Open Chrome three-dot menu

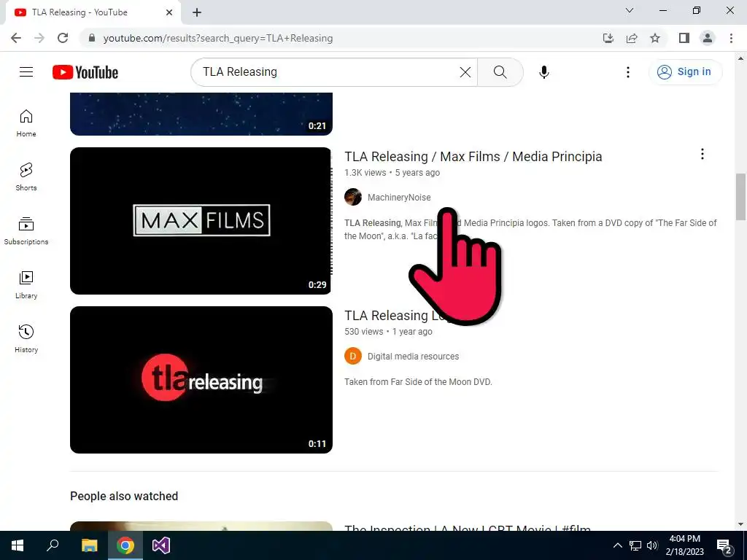click(731, 38)
